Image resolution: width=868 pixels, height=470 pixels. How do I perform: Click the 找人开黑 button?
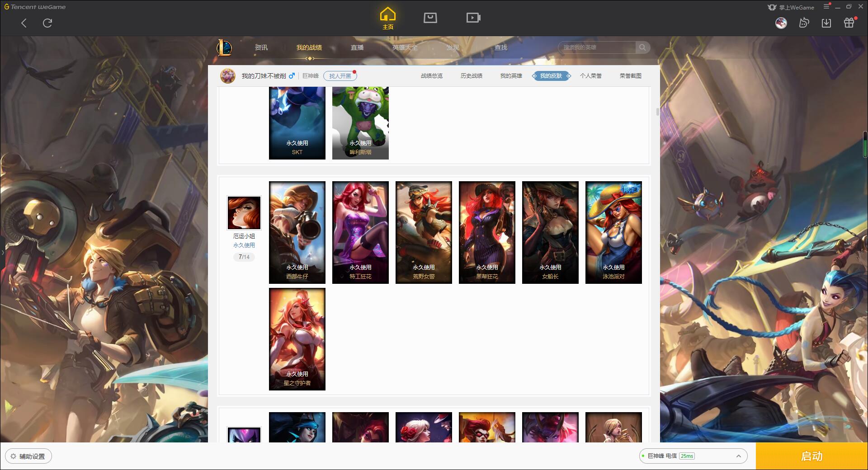click(x=340, y=76)
